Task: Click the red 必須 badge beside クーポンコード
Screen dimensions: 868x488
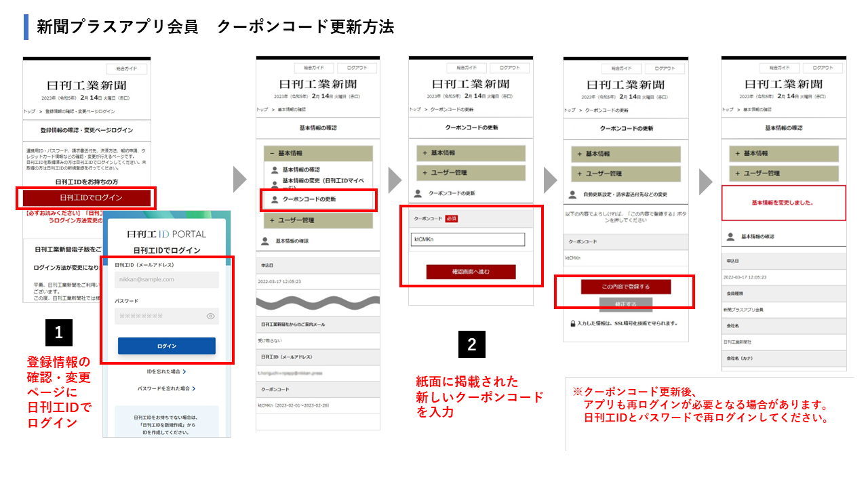Action: (452, 219)
